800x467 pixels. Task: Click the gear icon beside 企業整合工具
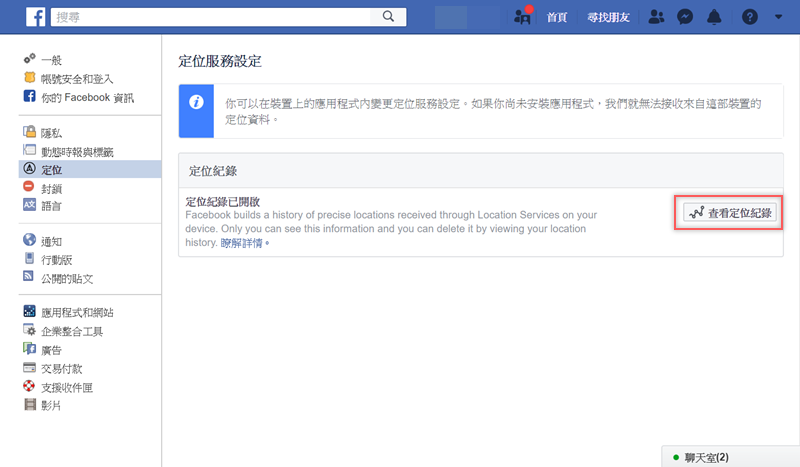[30, 330]
